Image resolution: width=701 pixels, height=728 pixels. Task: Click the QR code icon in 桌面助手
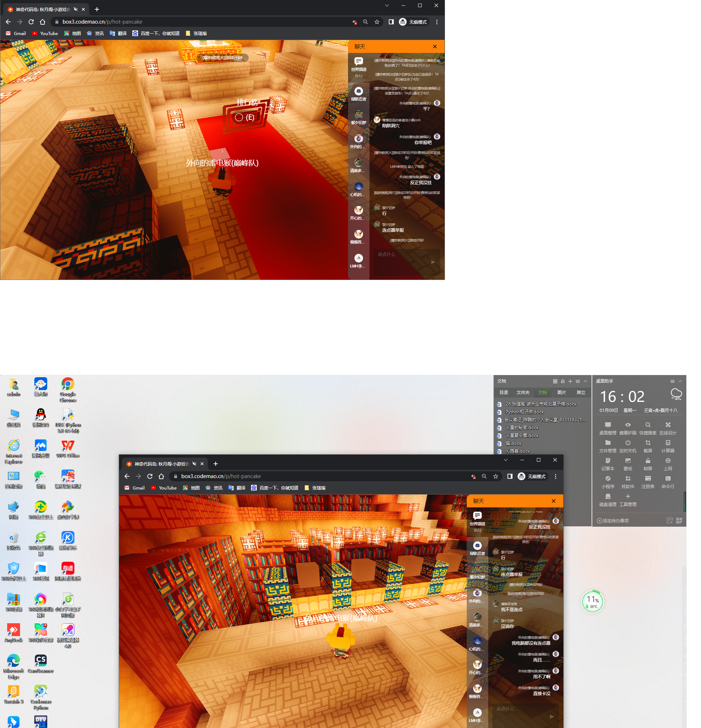679,521
